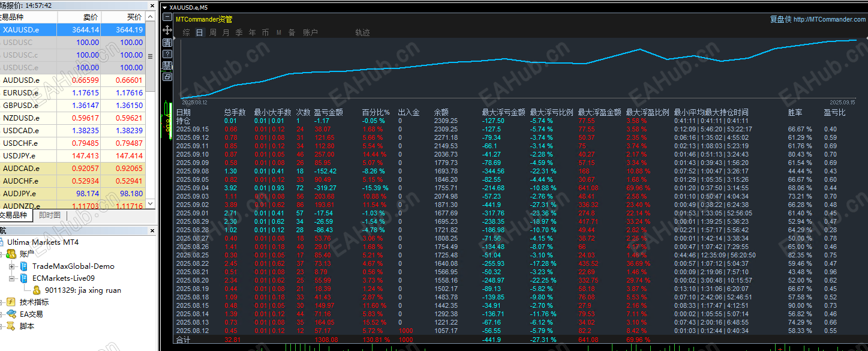Click the four-arrow move panel icon

click(x=167, y=31)
